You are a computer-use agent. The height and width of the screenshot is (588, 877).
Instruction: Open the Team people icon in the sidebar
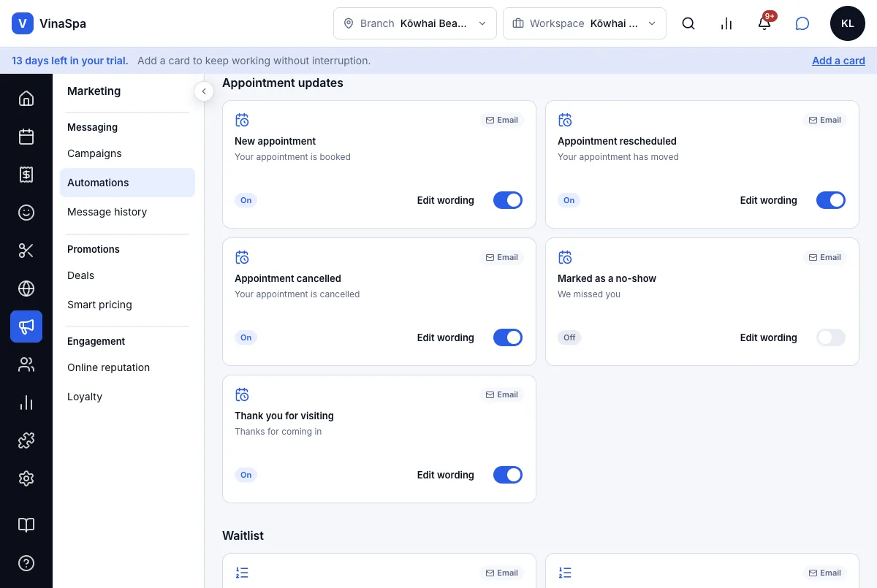(x=26, y=364)
